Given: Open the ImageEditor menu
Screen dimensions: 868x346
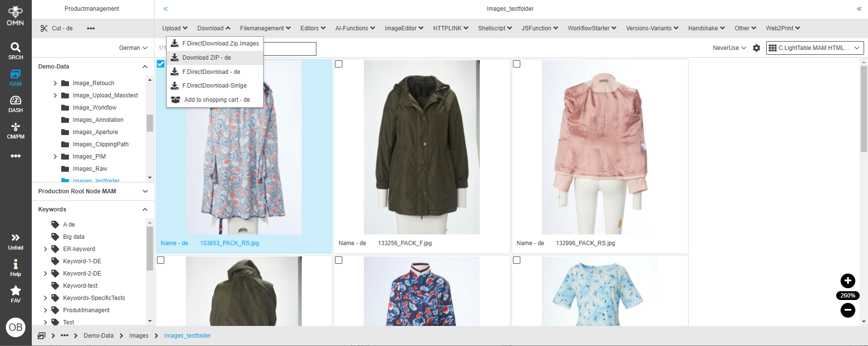Looking at the screenshot, I should (x=404, y=28).
